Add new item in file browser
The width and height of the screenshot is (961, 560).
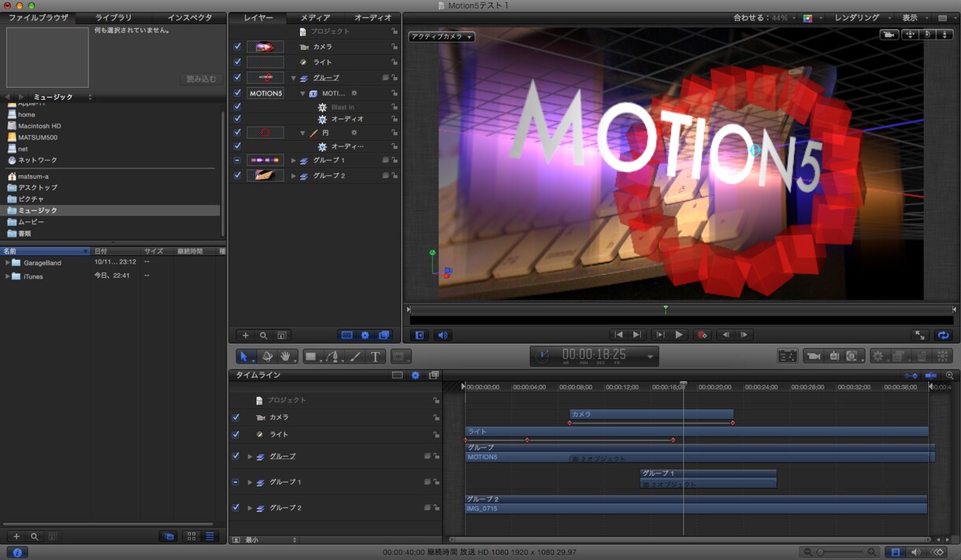[16, 536]
